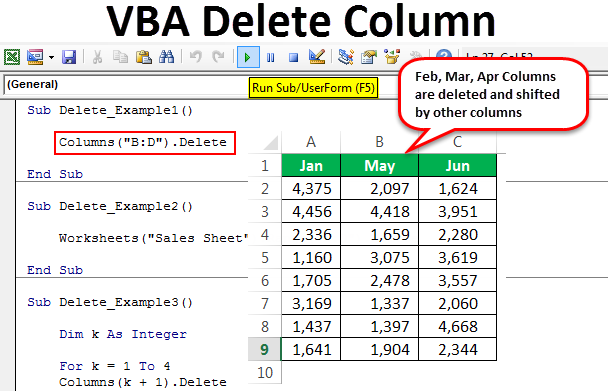Click the Break pause icon
608x391 pixels.
271,57
